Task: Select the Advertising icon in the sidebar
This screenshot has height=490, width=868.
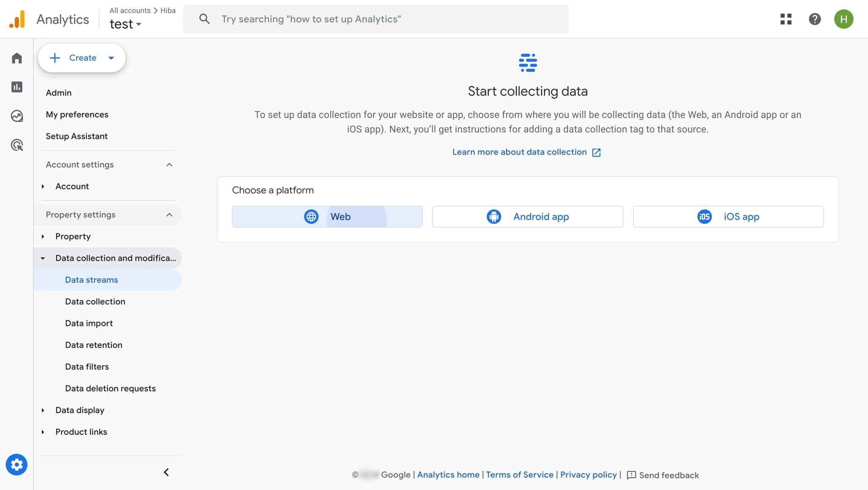Action: [17, 145]
